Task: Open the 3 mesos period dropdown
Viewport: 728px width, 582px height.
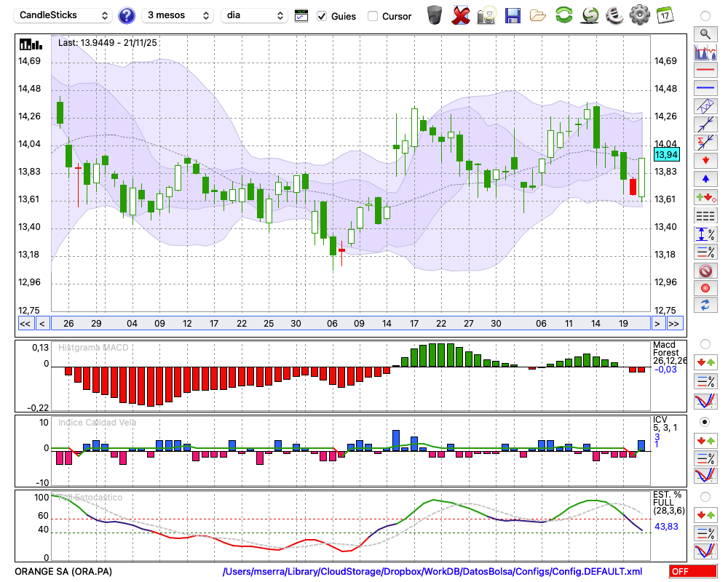Action: (177, 15)
